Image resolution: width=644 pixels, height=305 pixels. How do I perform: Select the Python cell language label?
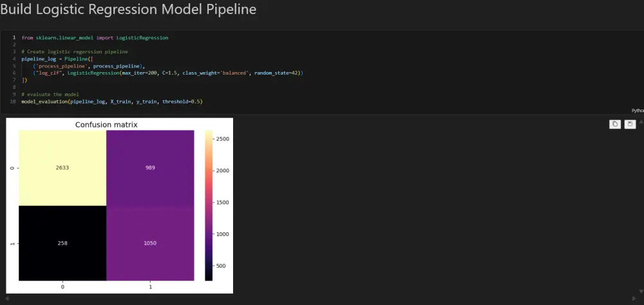coord(637,111)
